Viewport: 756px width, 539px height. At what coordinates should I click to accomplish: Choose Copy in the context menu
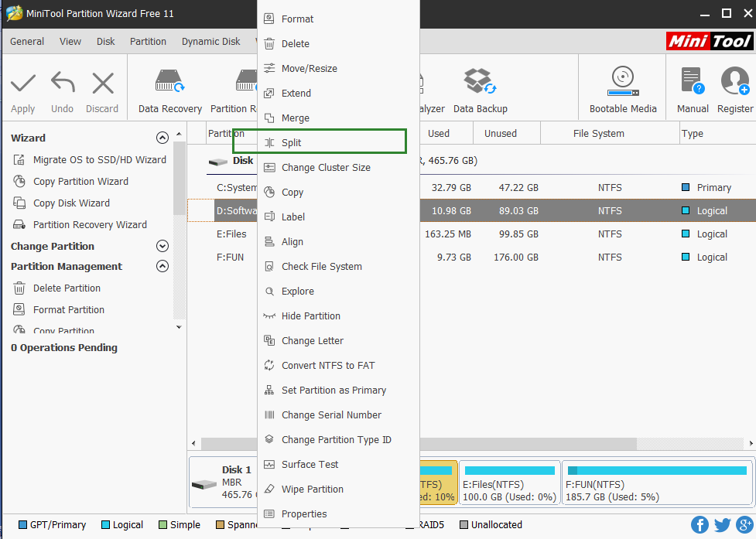[338, 193]
